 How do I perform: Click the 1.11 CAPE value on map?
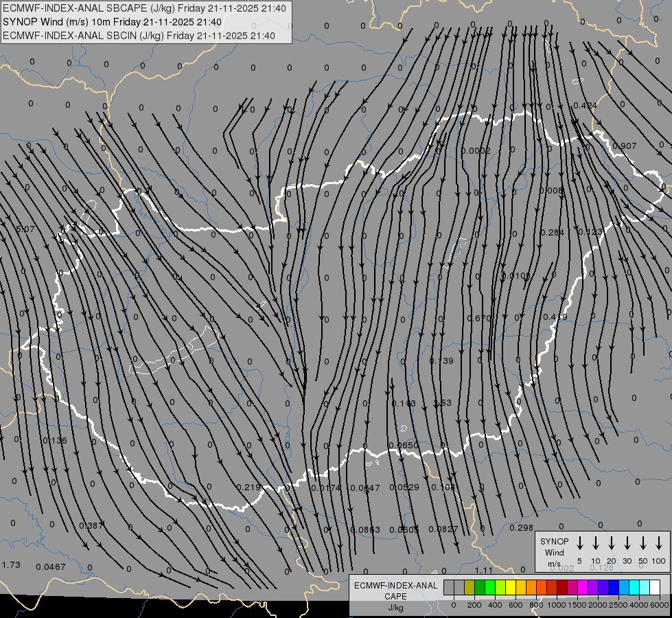tap(485, 571)
